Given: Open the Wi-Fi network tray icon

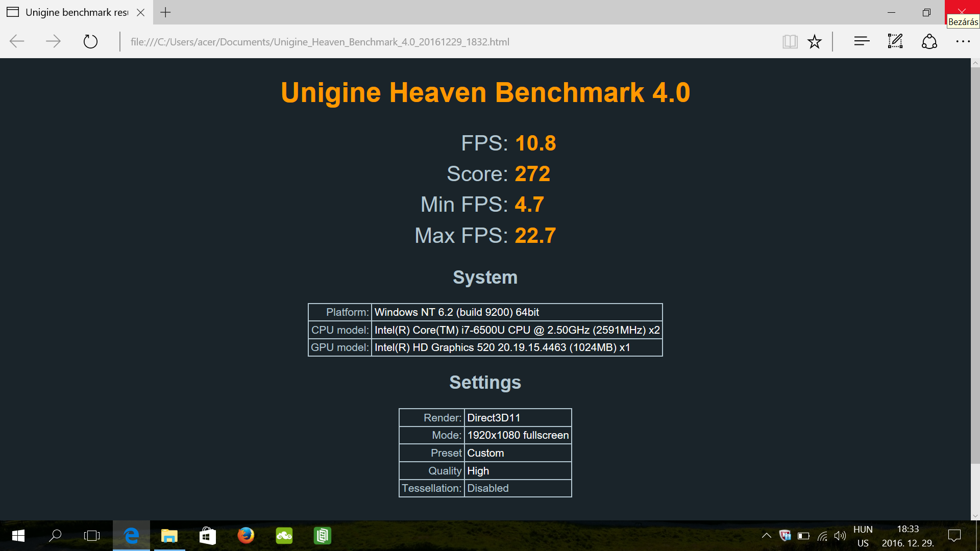Looking at the screenshot, I should 822,536.
